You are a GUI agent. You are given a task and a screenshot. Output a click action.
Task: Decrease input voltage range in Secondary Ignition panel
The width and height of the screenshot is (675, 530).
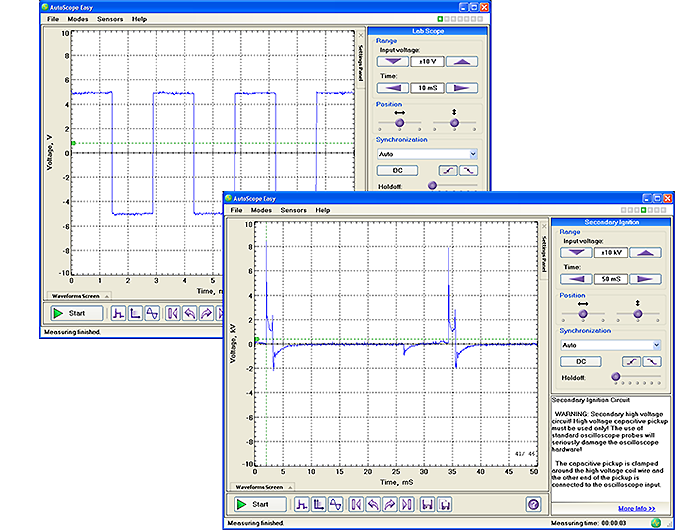coord(576,253)
